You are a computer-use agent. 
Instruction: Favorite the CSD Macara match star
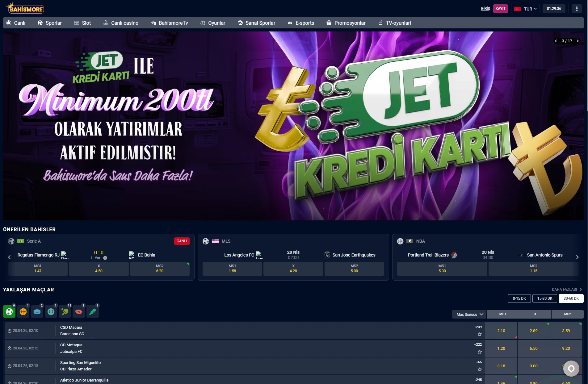tap(480, 334)
